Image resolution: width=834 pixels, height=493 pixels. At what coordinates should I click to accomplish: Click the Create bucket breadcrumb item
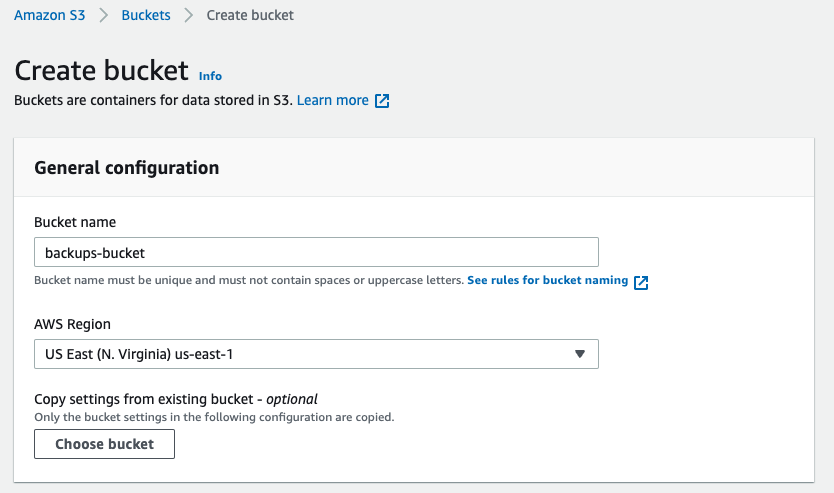click(250, 16)
